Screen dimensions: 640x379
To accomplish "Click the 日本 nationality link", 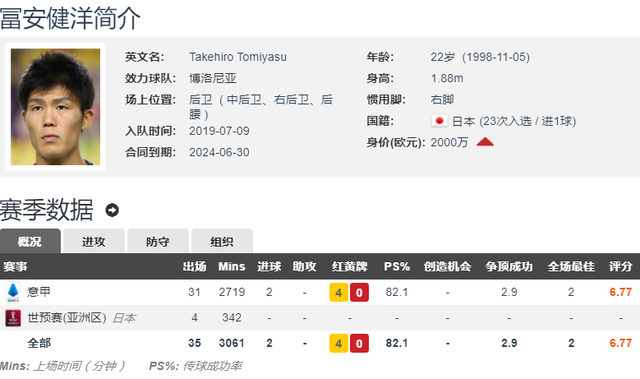I will 464,121.
